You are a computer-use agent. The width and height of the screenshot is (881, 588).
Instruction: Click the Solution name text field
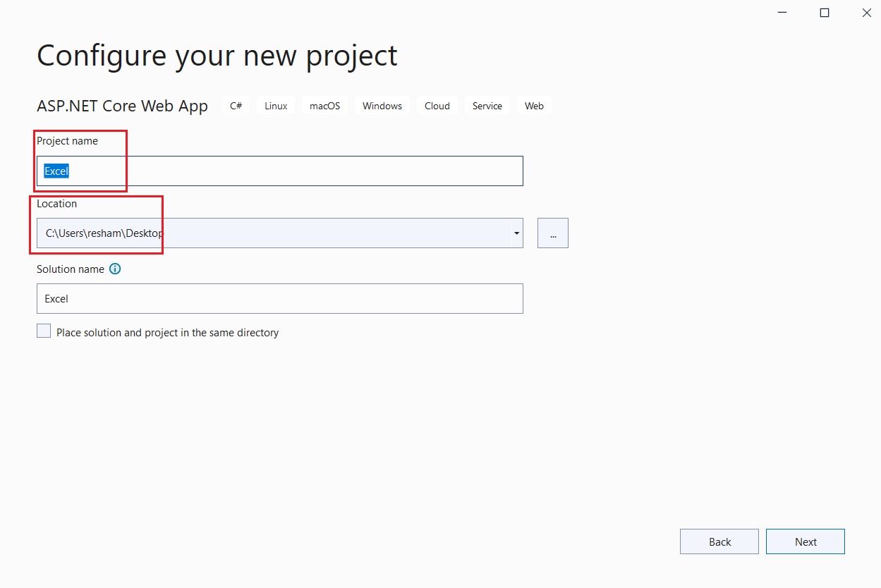279,298
